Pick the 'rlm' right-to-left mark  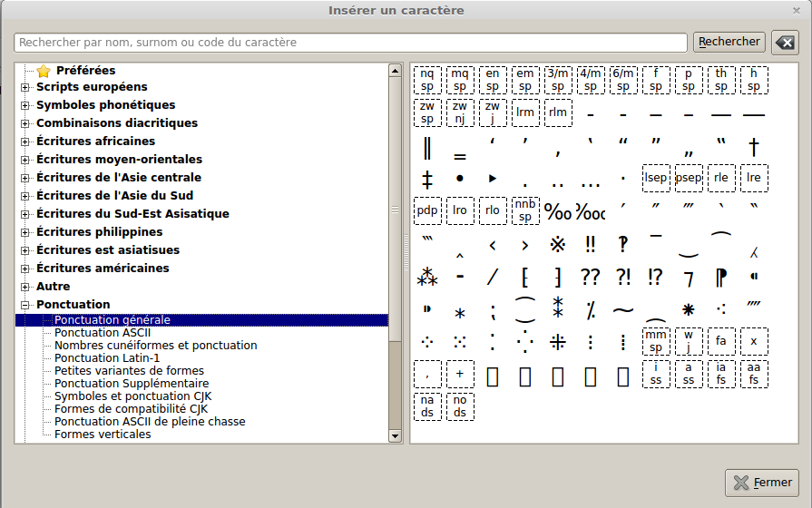tap(558, 112)
